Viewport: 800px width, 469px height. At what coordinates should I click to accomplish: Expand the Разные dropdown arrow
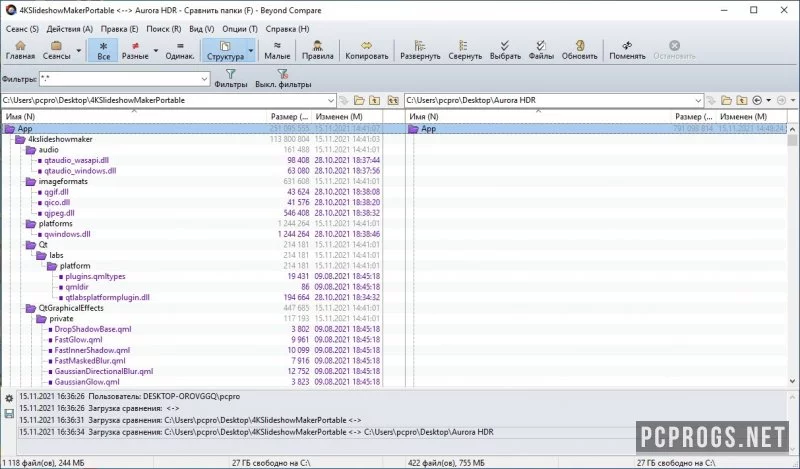(x=156, y=50)
